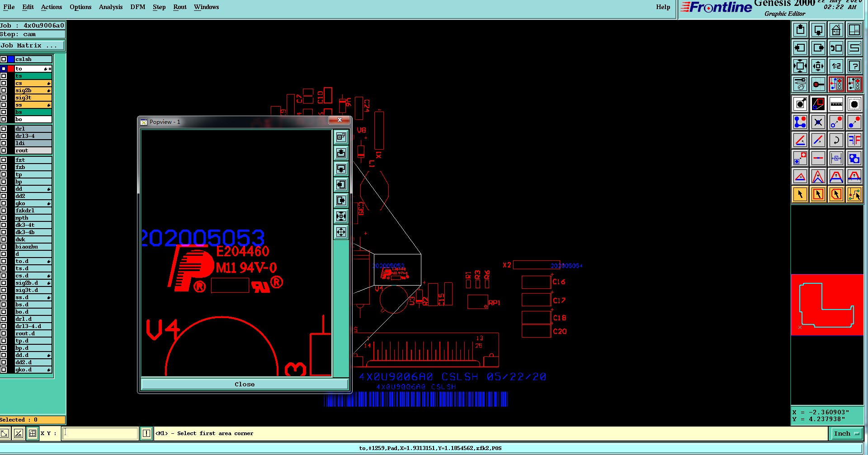Select the rectangle area selection tool
Image resolution: width=868 pixels, height=455 pixels.
click(x=818, y=194)
